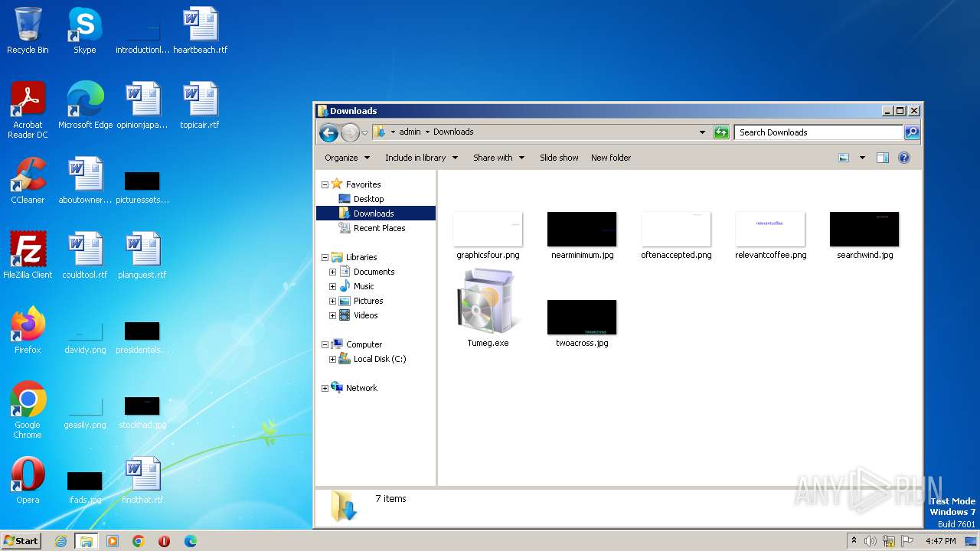Expand the Videos library
Image resolution: width=980 pixels, height=551 pixels.
332,315
